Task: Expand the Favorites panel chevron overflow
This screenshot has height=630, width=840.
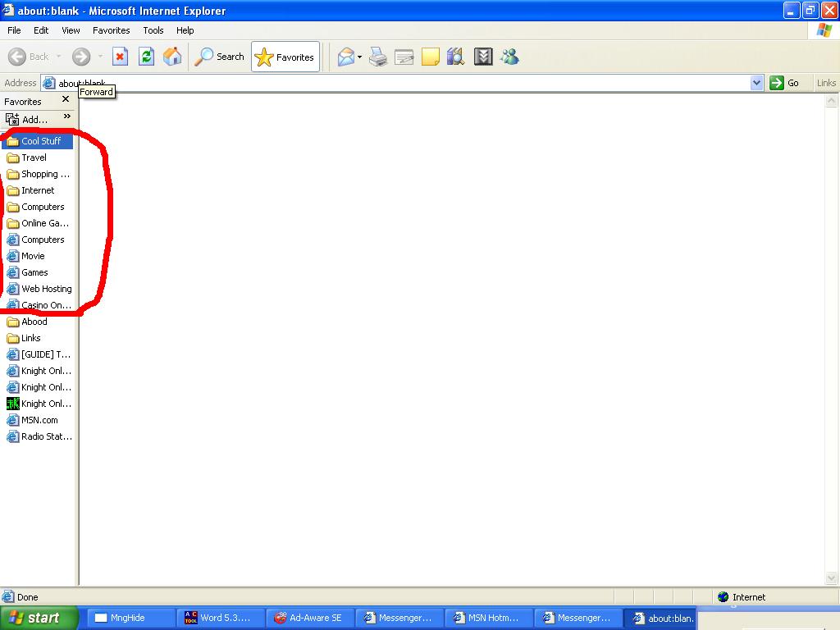Action: click(x=67, y=116)
